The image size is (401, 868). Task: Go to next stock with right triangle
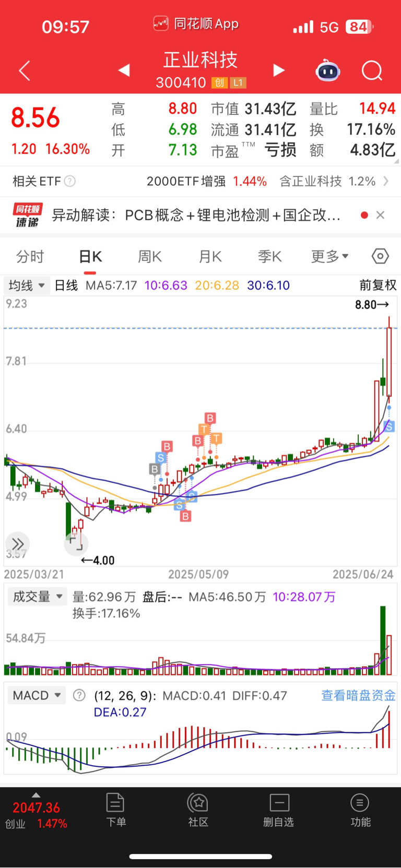pyautogui.click(x=279, y=70)
